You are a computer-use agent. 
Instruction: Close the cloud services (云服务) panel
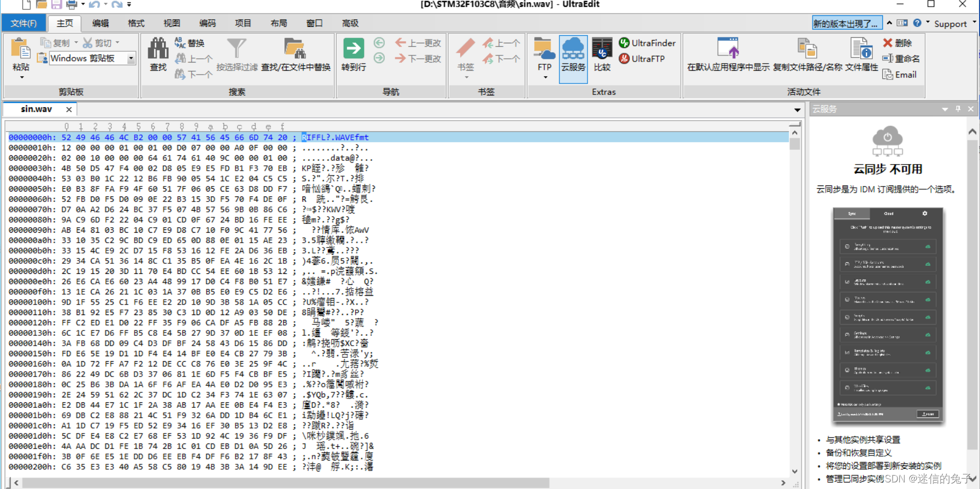(x=971, y=109)
